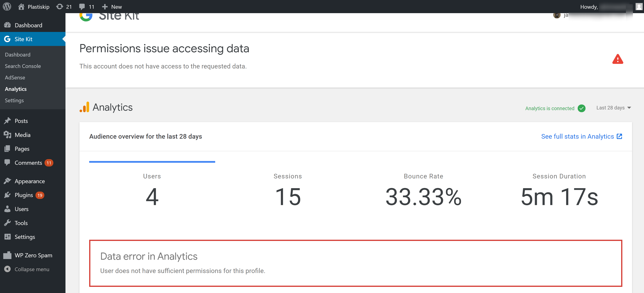
Task: Click the New content button in admin bar
Action: pos(112,7)
